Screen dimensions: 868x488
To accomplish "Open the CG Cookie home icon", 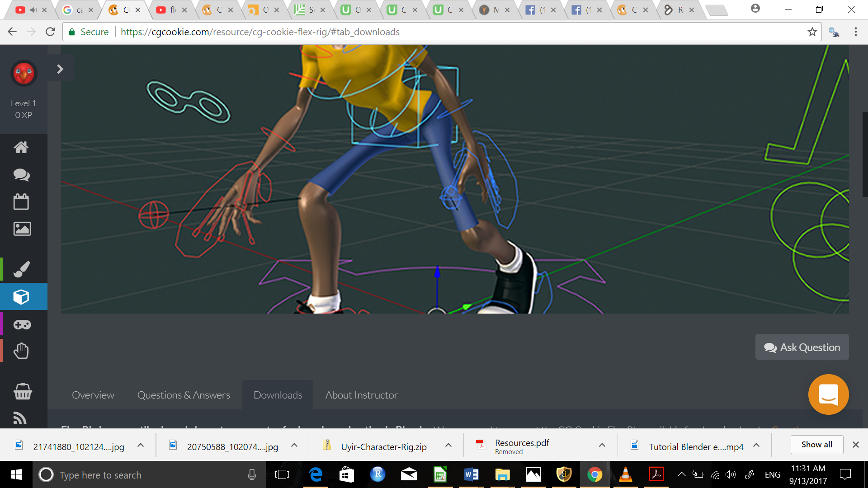I will click(x=21, y=148).
